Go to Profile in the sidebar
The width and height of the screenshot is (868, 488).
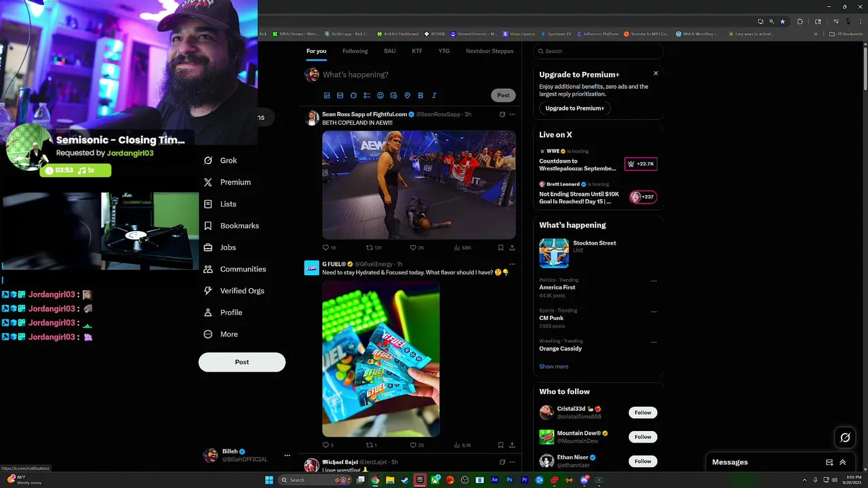click(223, 312)
